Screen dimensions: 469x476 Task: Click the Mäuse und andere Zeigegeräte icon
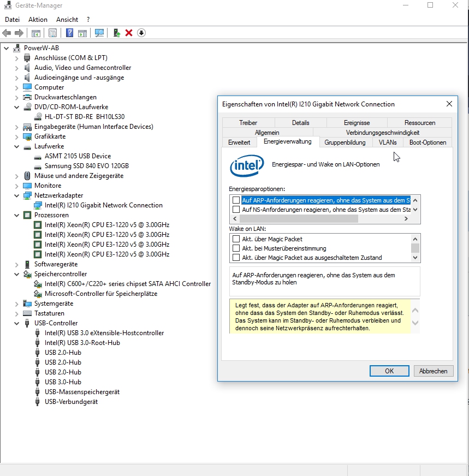pos(27,176)
